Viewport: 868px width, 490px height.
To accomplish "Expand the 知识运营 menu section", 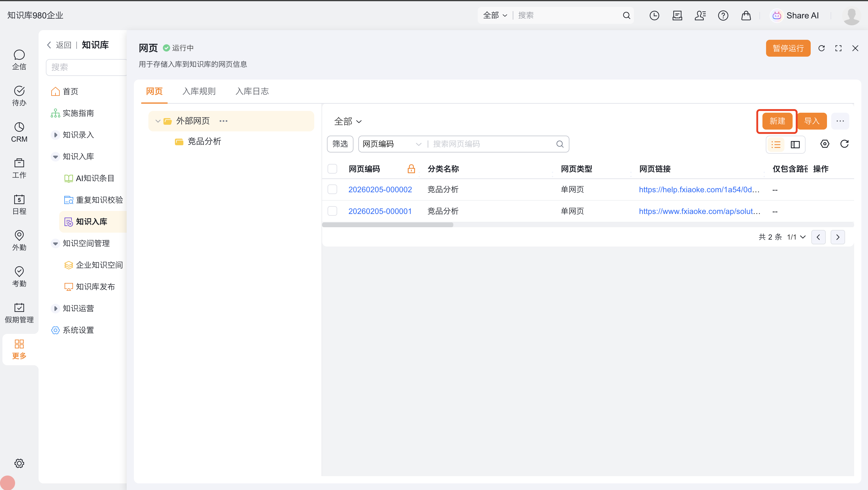I will (55, 309).
